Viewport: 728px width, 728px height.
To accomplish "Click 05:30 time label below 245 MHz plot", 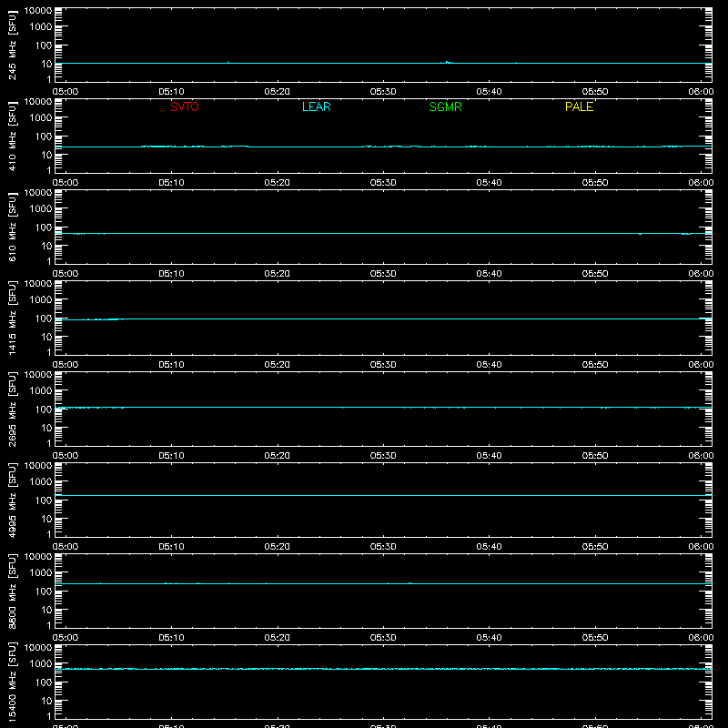I will click(383, 92).
